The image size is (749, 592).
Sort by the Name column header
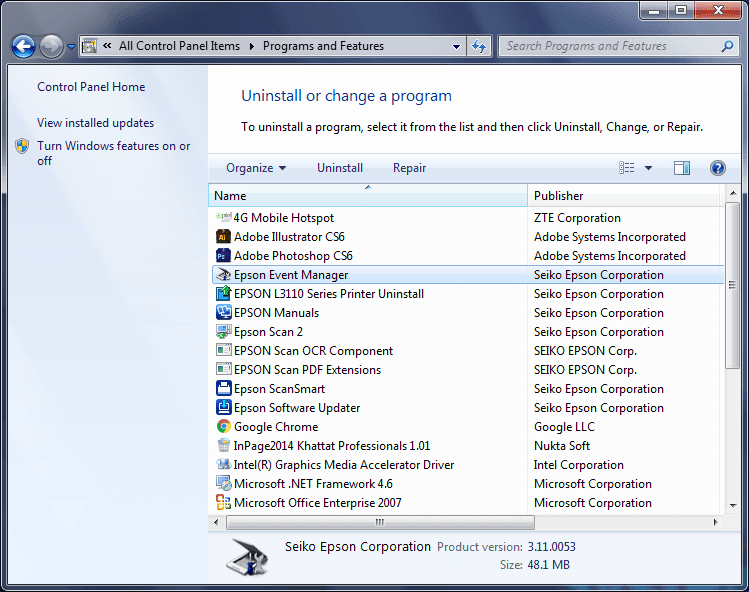coord(368,195)
